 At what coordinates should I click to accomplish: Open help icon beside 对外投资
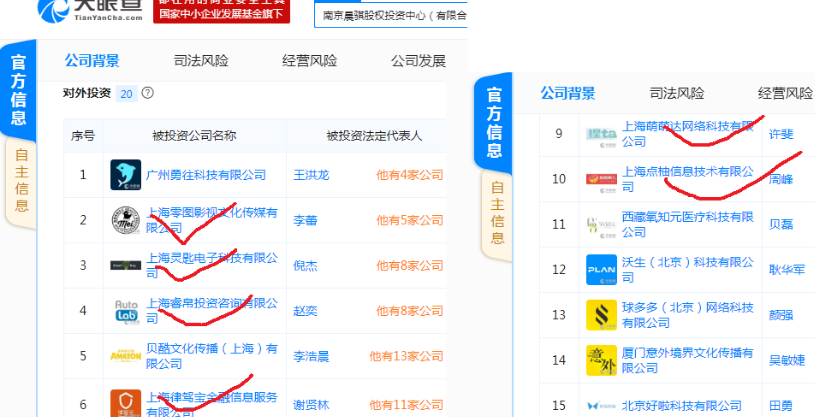148,93
